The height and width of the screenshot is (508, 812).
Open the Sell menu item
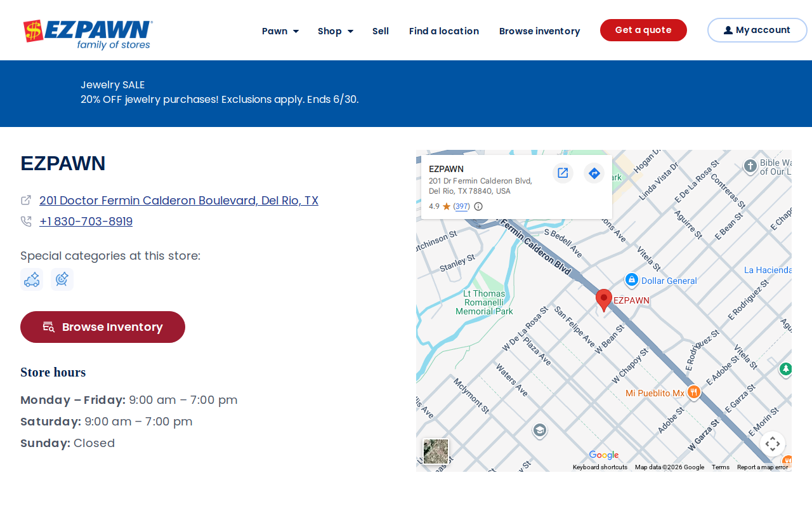(x=381, y=31)
